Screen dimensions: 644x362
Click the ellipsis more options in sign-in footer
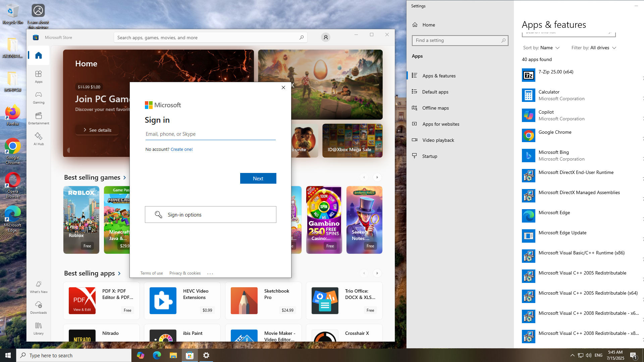click(210, 274)
